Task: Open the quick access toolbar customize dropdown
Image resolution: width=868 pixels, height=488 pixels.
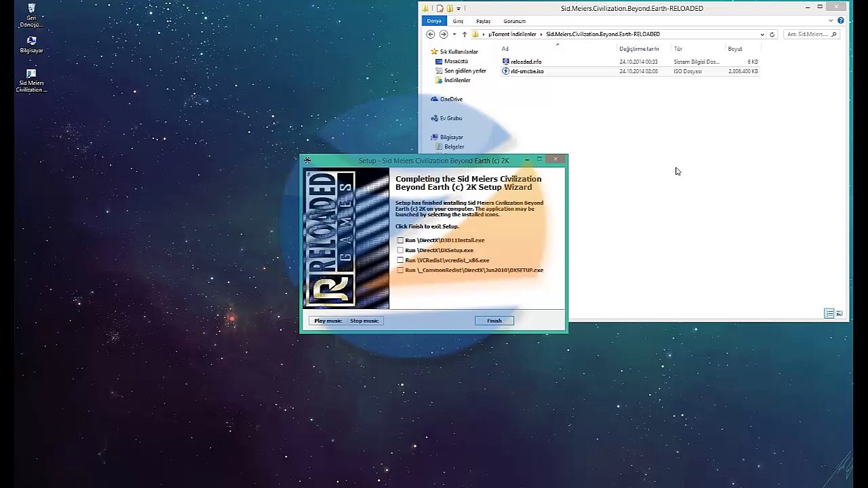Action: [x=458, y=8]
